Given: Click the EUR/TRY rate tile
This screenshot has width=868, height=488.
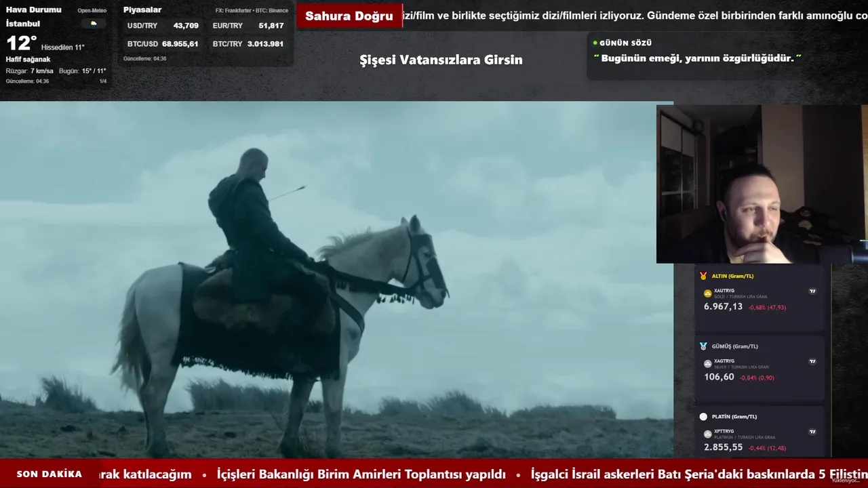Looking at the screenshot, I should tap(248, 26).
